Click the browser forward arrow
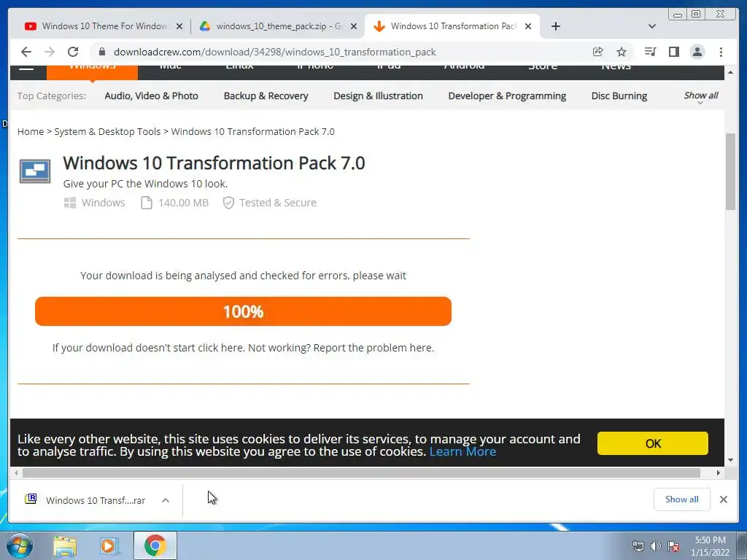747x560 pixels. pyautogui.click(x=50, y=52)
